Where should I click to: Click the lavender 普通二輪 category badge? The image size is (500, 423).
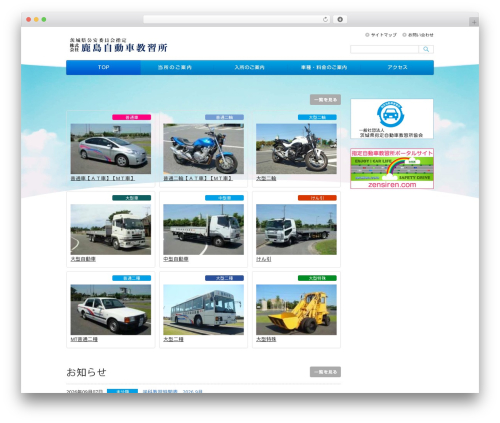tap(224, 117)
